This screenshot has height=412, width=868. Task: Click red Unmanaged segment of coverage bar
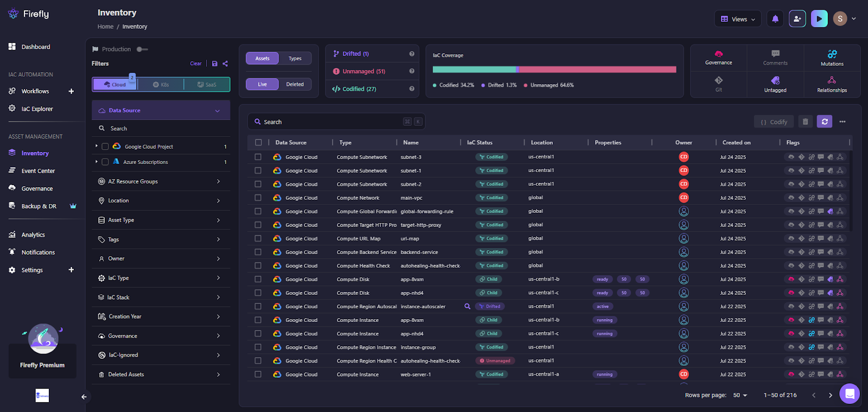point(598,69)
